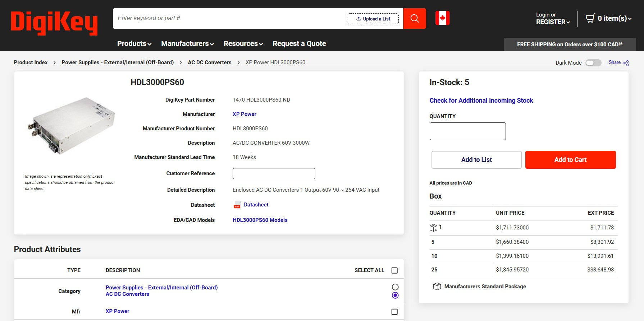Click the FREE SHIPPING banner
644x321 pixels.
click(570, 45)
